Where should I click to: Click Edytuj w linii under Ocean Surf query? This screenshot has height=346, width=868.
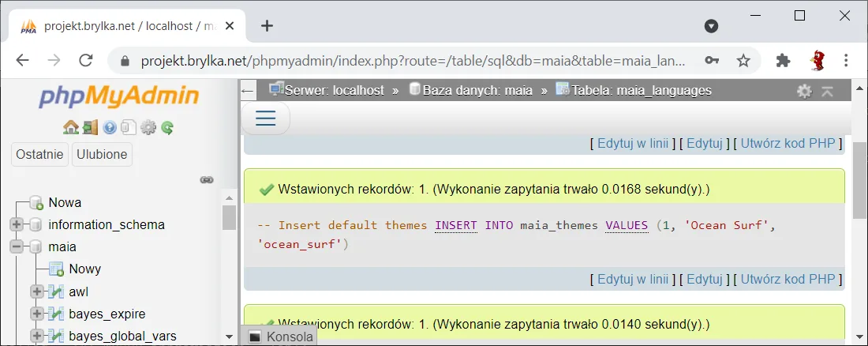(634, 279)
